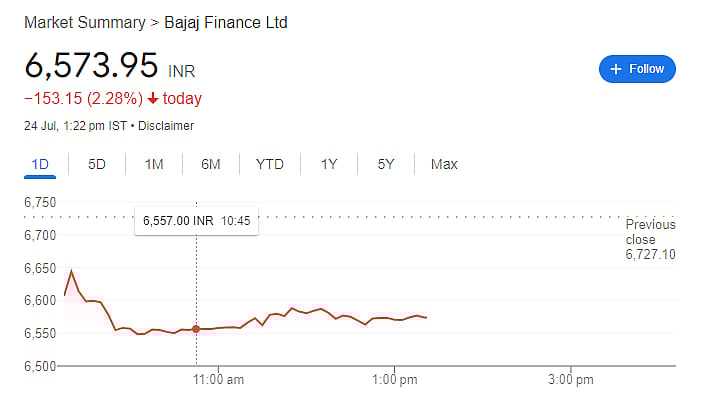Click the 11:00 am axis label
Screen dimensions: 721x403
click(218, 380)
